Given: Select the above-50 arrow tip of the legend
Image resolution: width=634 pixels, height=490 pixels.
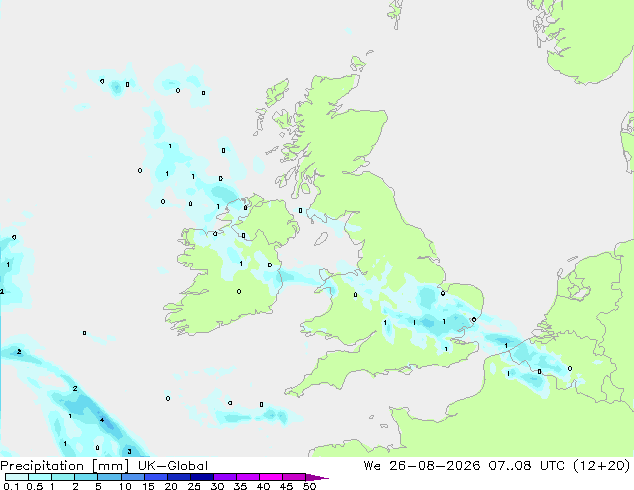Looking at the screenshot, I should [317, 477].
